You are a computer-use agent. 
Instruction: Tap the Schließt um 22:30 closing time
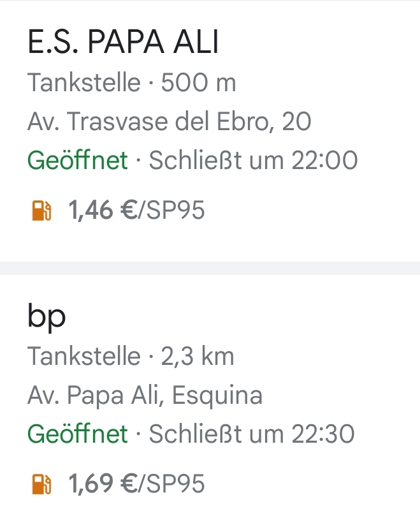(252, 434)
